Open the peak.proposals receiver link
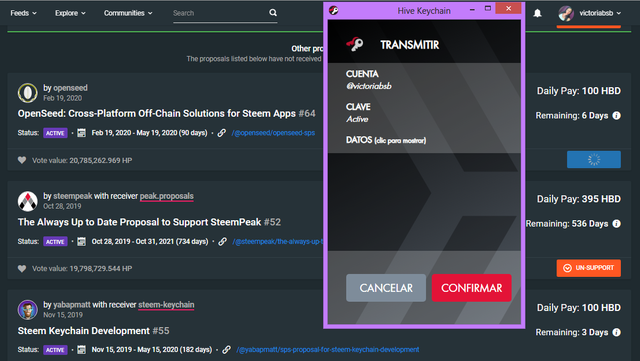The width and height of the screenshot is (640, 361). click(167, 196)
